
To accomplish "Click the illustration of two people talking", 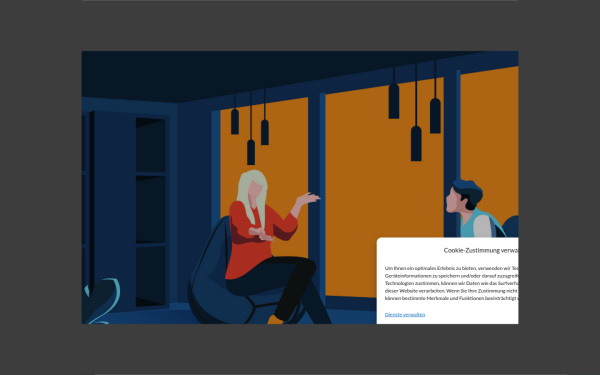I will 300,187.
